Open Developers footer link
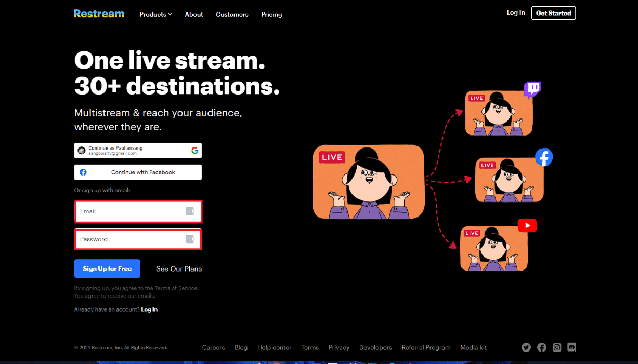Screen dimensions: 638x364 [x=375, y=348]
